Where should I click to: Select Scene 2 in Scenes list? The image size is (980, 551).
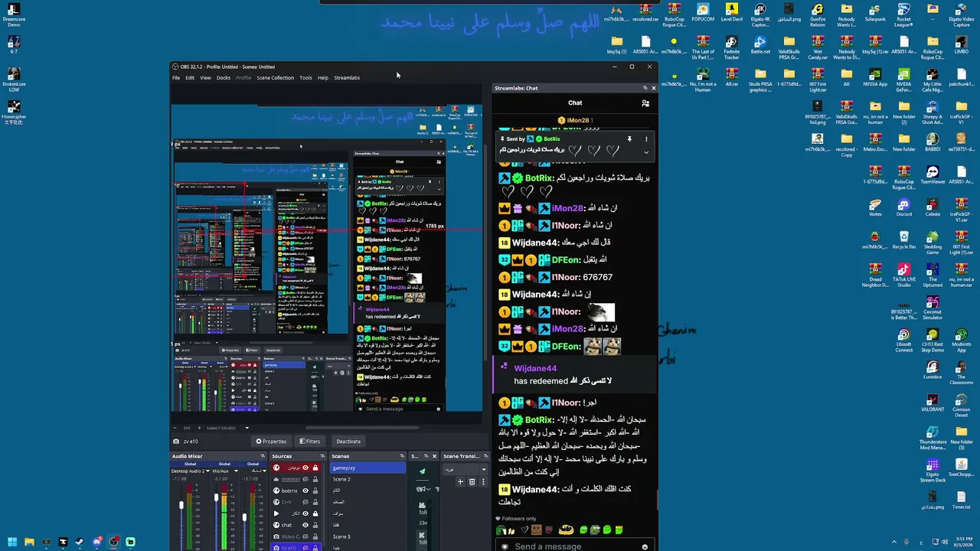click(x=367, y=479)
